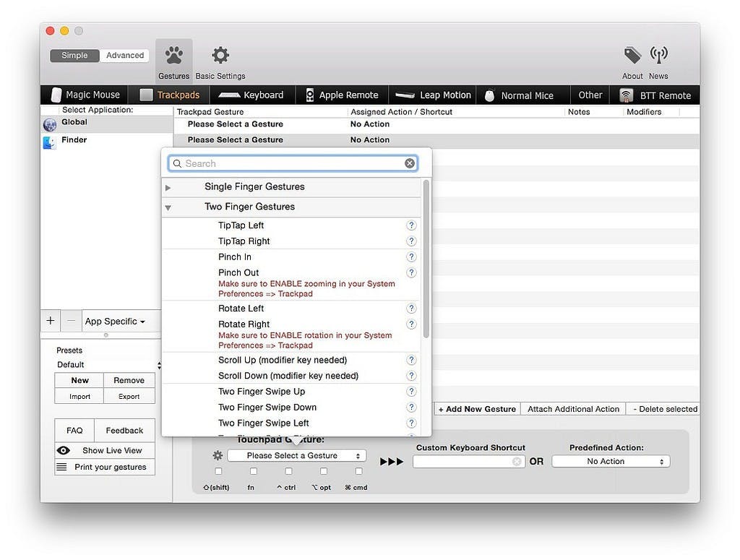Clear the gesture search field
This screenshot has width=740, height=560.
[x=410, y=163]
